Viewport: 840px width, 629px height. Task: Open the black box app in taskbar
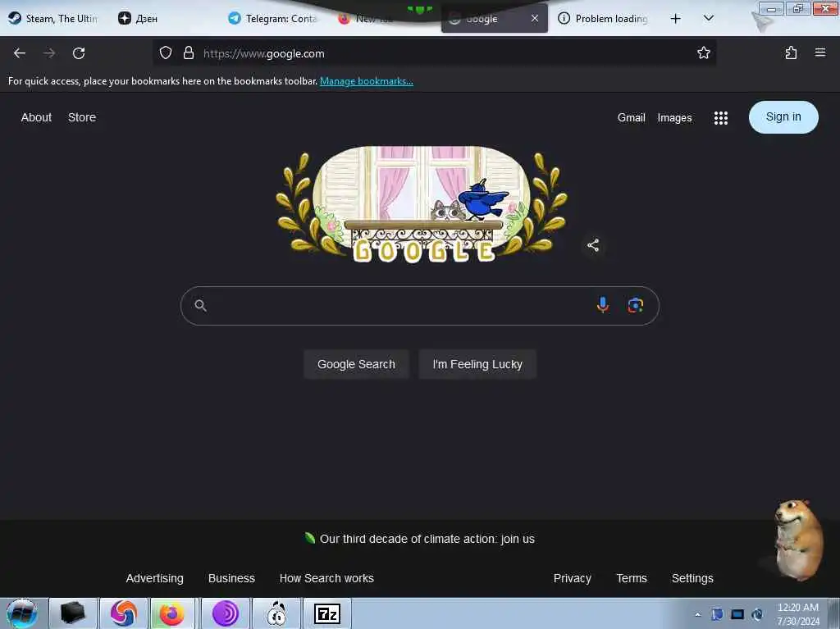(73, 613)
